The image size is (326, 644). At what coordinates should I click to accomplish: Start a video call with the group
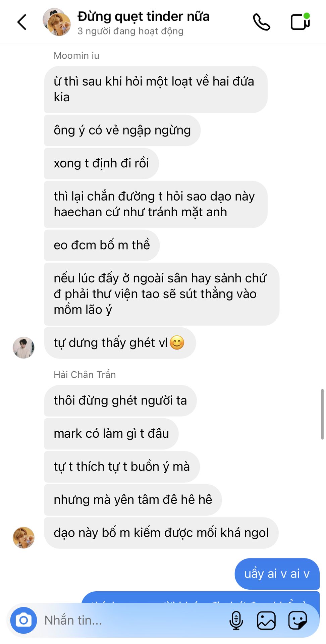(x=300, y=21)
